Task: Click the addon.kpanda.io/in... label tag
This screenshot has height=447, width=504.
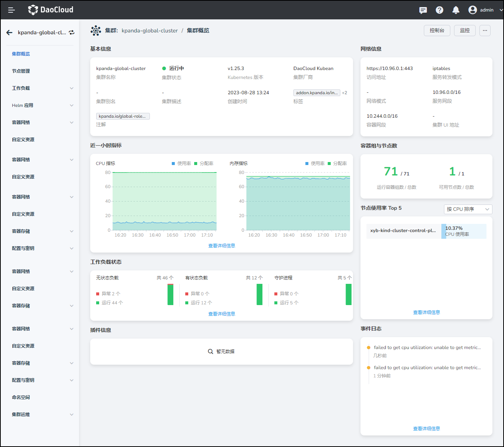Action: (x=317, y=93)
